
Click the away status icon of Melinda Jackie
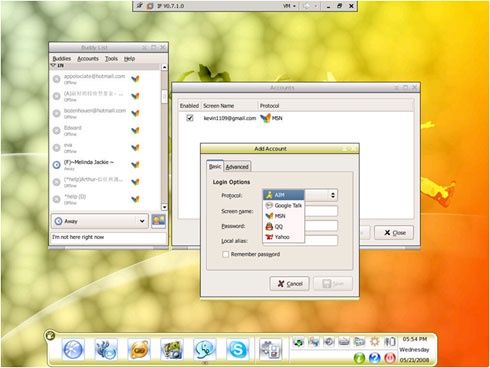click(x=57, y=165)
